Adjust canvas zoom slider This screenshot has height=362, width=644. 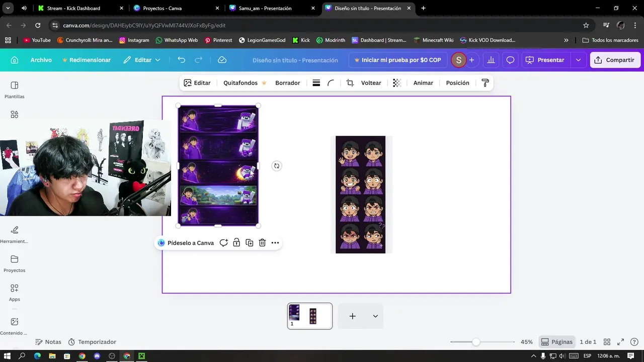(476, 342)
